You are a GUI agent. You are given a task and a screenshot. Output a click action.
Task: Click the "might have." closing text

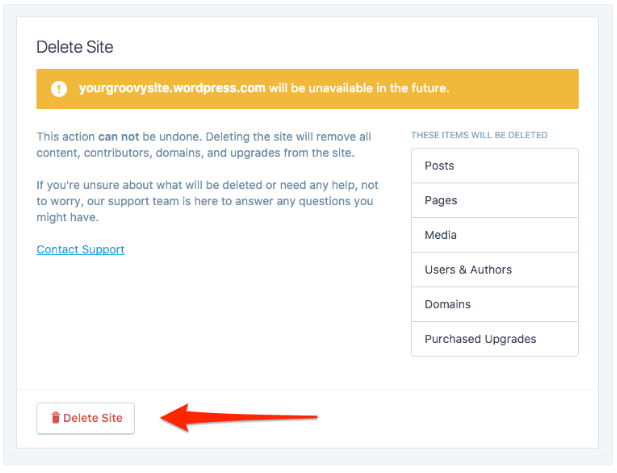(66, 217)
